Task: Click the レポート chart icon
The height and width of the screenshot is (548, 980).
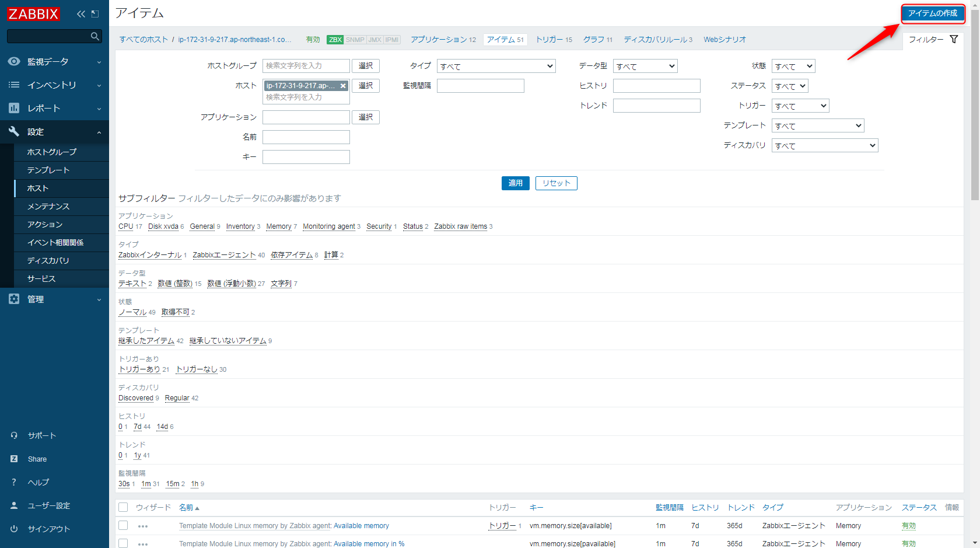Action: pyautogui.click(x=14, y=108)
